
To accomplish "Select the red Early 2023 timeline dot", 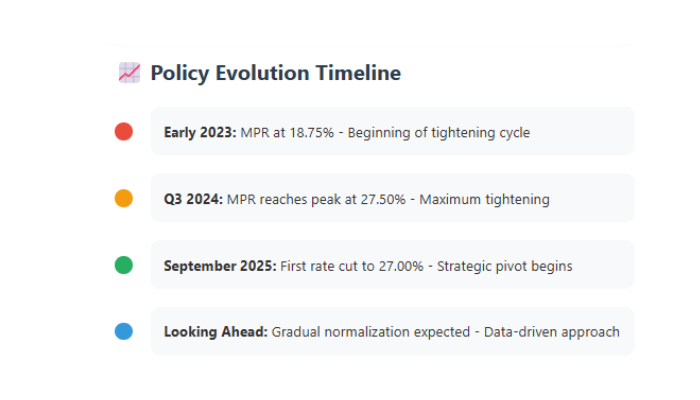I will [x=124, y=131].
